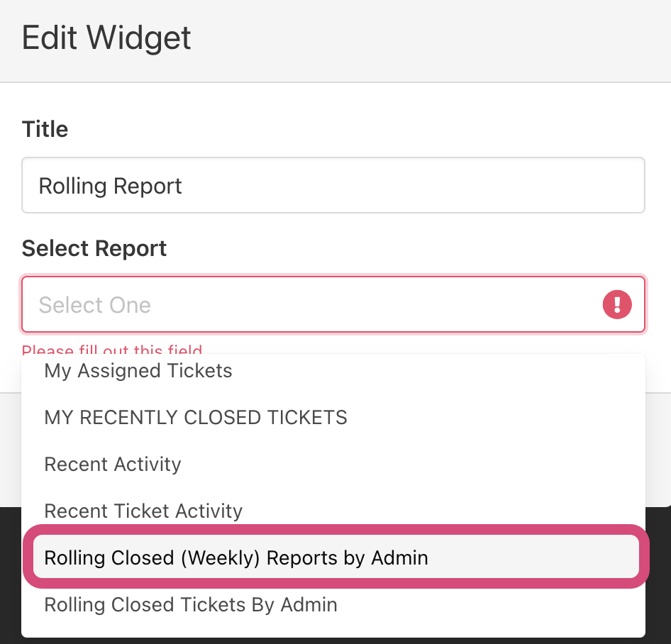Open the Select Report dropdown field
This screenshot has height=644, width=671.
click(312, 305)
